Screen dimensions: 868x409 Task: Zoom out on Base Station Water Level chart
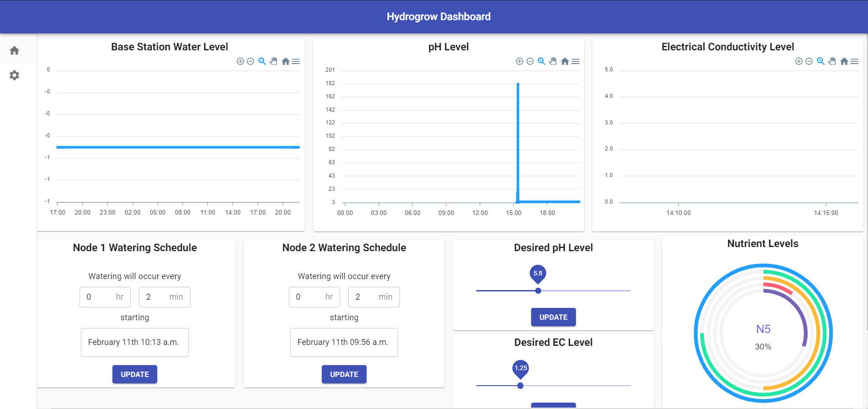tap(250, 61)
